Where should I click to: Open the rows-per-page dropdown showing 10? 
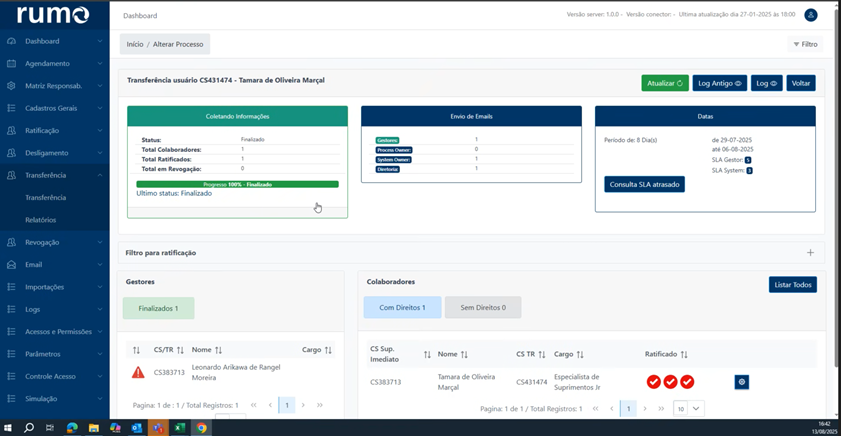pyautogui.click(x=688, y=408)
